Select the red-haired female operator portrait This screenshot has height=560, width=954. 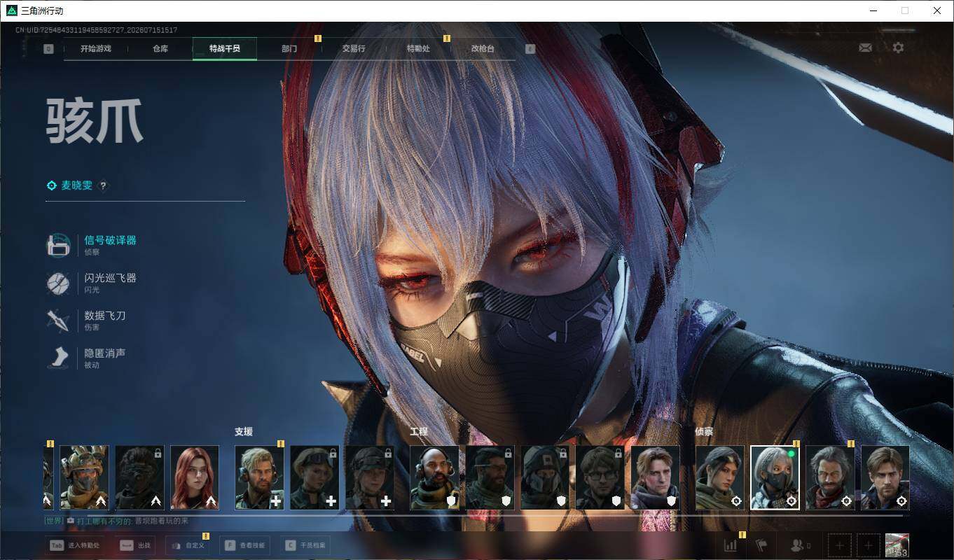click(195, 477)
